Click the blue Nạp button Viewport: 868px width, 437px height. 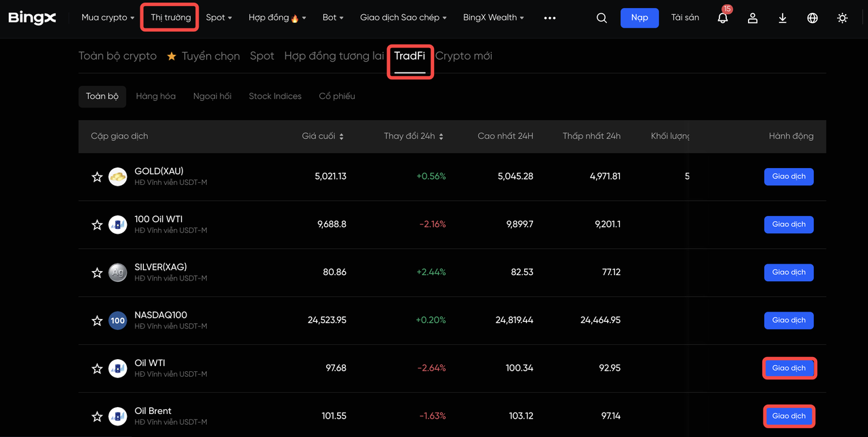[639, 18]
